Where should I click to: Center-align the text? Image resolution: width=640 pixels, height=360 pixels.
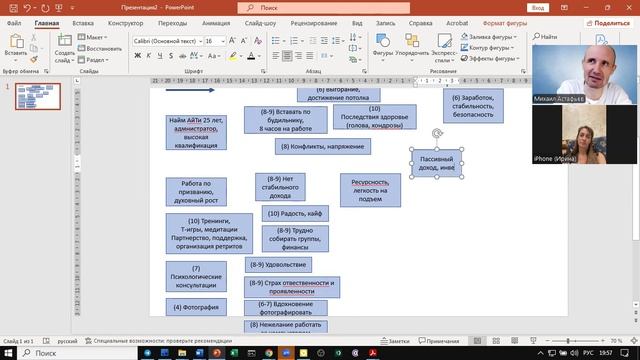click(x=287, y=56)
